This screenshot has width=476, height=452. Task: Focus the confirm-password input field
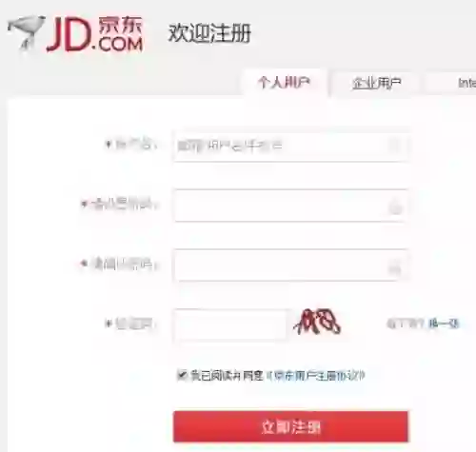click(x=290, y=265)
